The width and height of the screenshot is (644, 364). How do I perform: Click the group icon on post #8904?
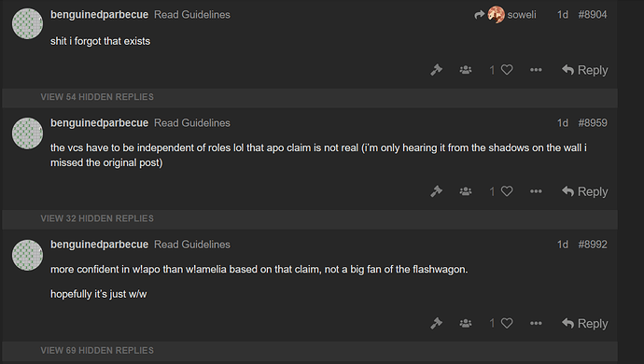tap(466, 70)
